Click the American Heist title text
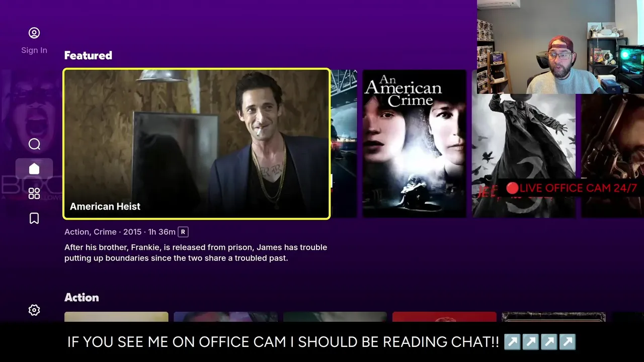 tap(105, 206)
